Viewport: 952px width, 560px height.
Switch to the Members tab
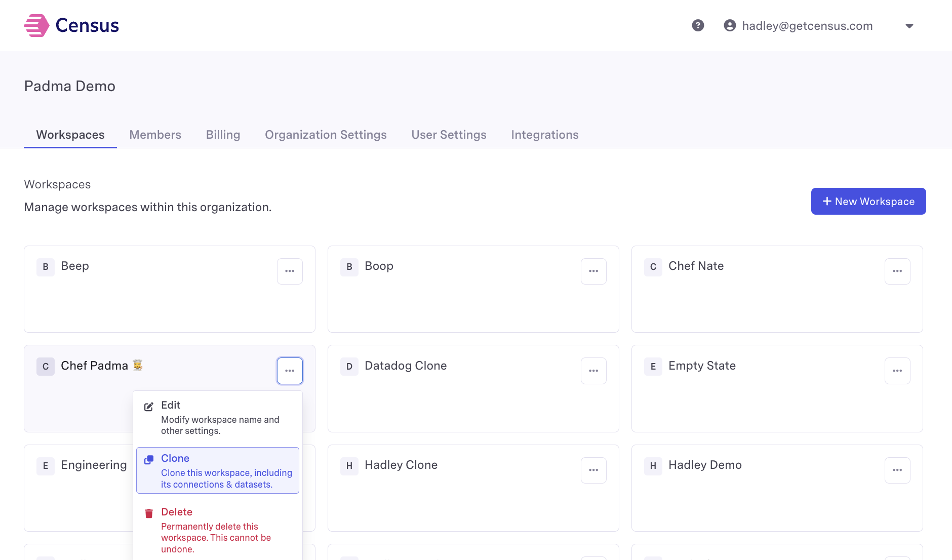click(155, 135)
